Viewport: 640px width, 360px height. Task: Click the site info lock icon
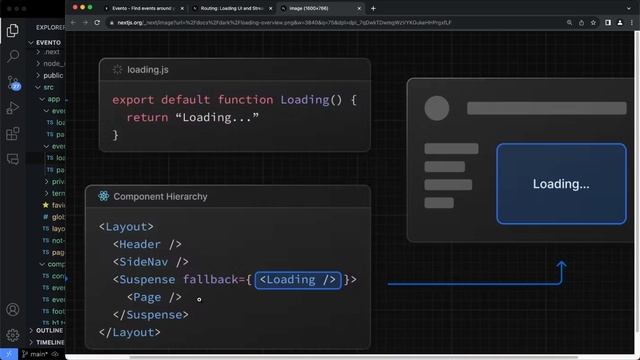click(x=111, y=23)
